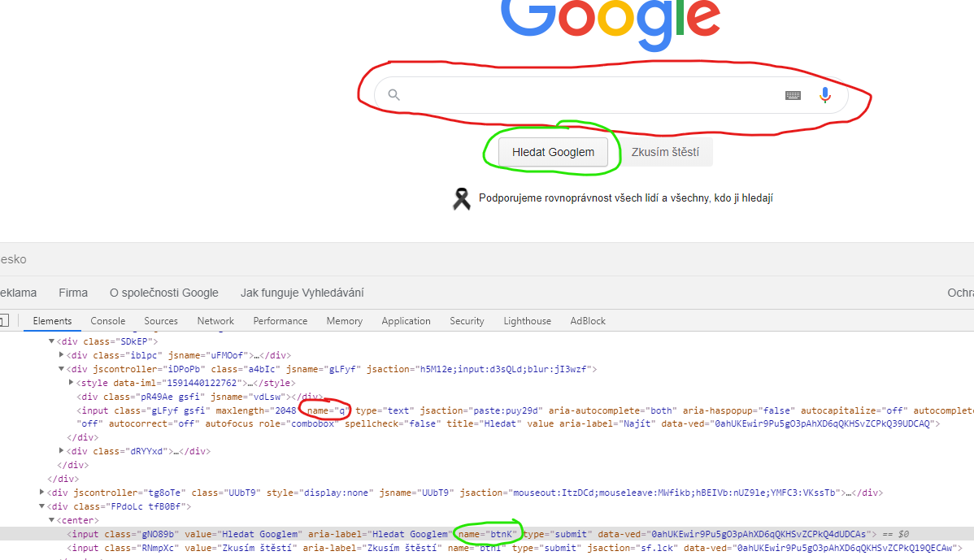Select the Lighthouse tab

(x=527, y=321)
